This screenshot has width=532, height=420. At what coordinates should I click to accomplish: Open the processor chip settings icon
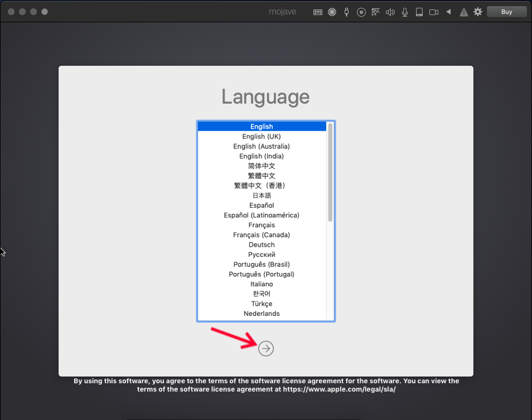(332, 12)
